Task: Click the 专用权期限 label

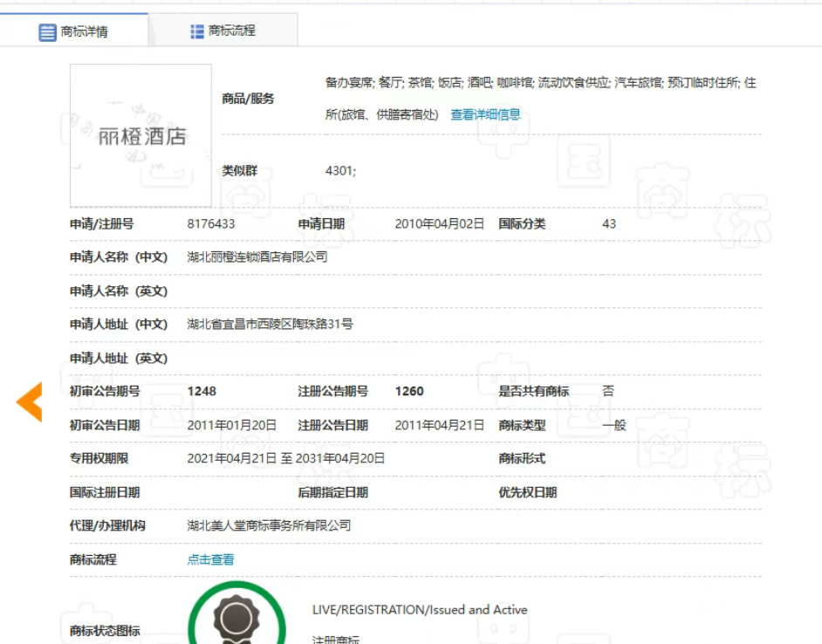Action: [x=99, y=458]
